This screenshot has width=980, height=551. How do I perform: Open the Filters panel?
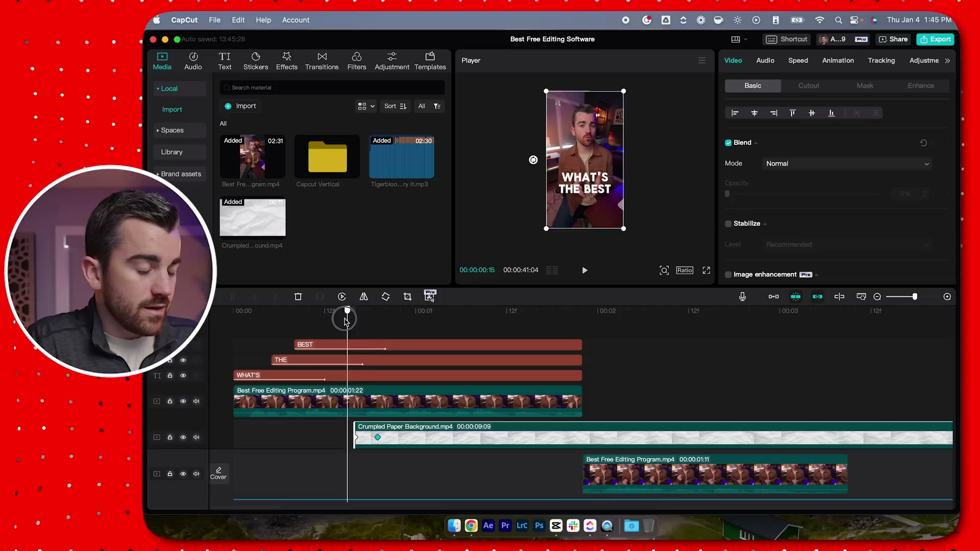click(357, 61)
